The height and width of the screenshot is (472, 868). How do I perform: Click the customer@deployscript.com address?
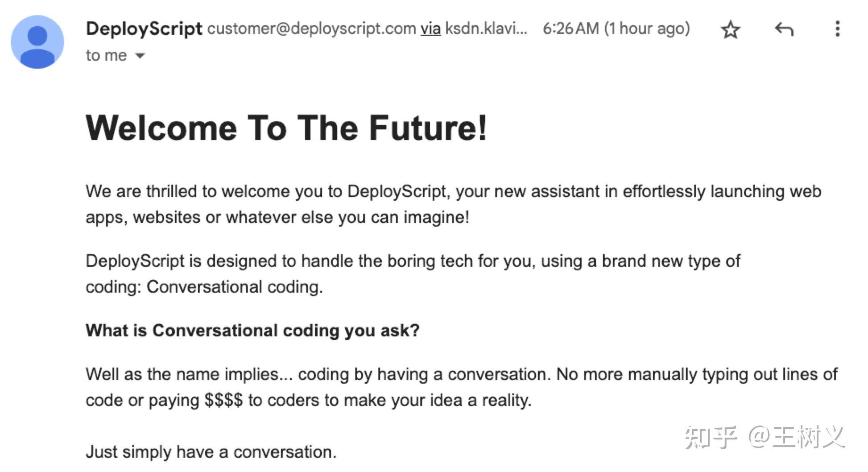pyautogui.click(x=311, y=29)
